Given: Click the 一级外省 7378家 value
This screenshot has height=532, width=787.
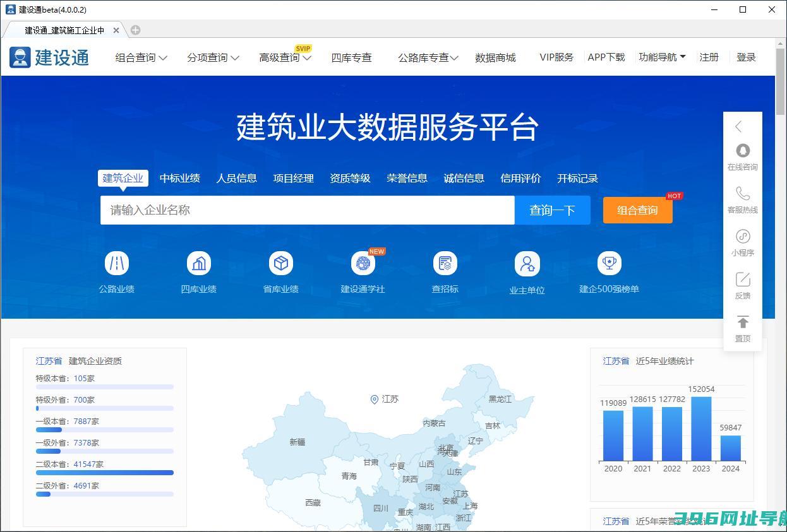Looking at the screenshot, I should coord(86,443).
